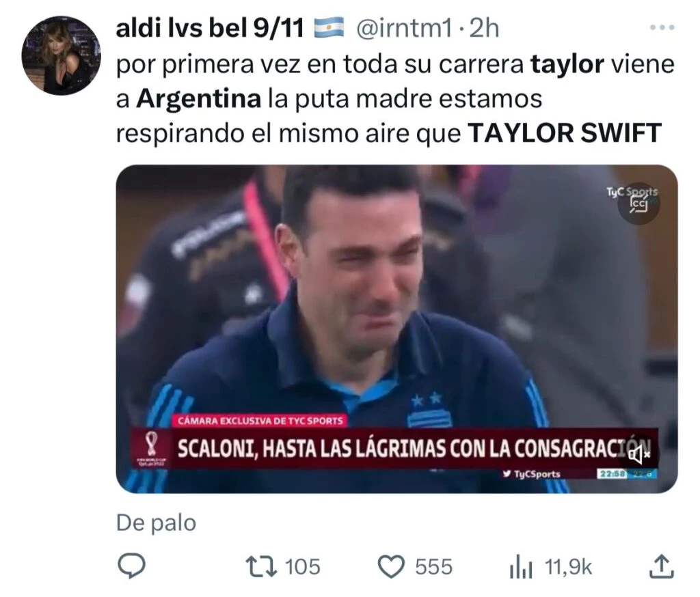This screenshot has width=700, height=597.
Task: Click the TyC Sports watermark on video
Action: click(x=631, y=193)
